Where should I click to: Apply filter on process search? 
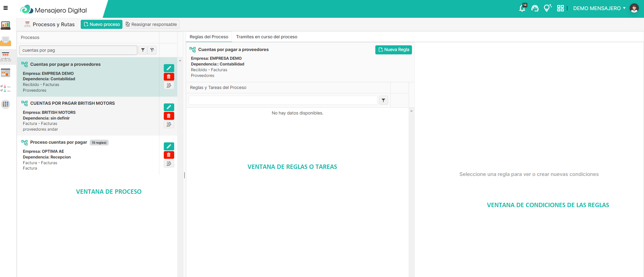click(143, 50)
